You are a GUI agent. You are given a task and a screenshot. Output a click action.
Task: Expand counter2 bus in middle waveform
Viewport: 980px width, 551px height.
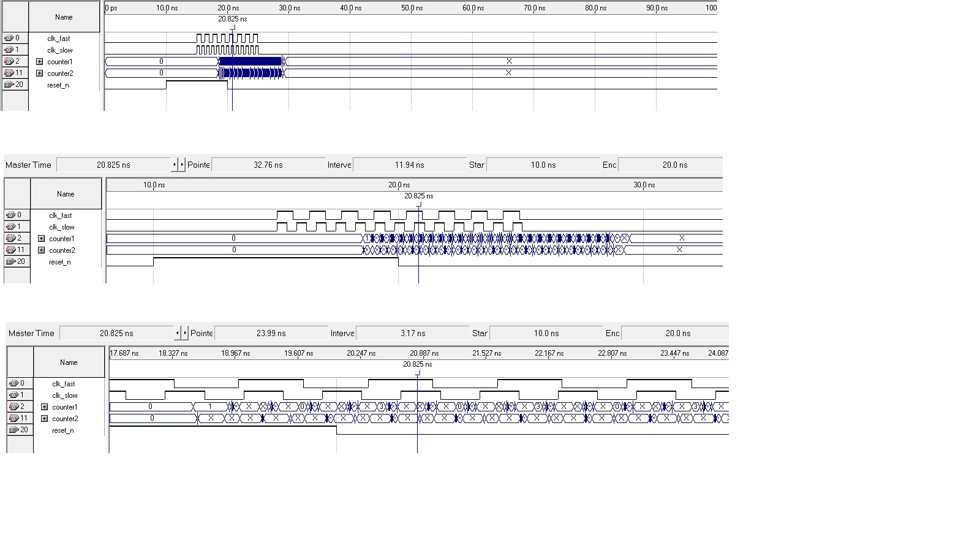42,250
